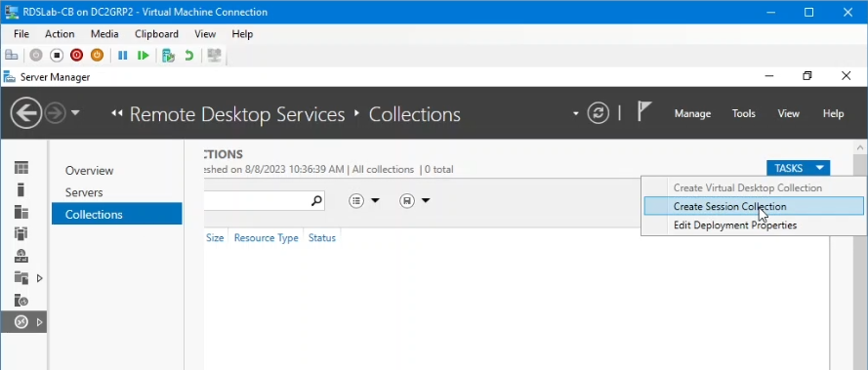The image size is (868, 370).
Task: Minimize the Server Manager window
Action: [769, 76]
